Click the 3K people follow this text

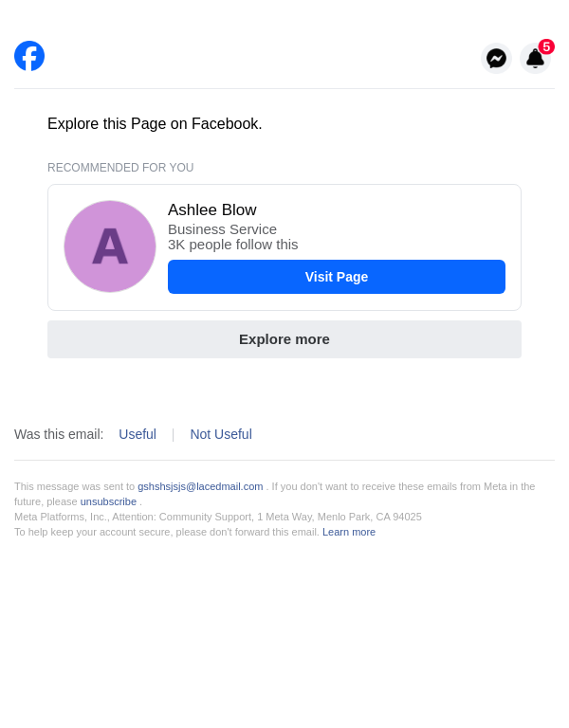[x=232, y=245]
